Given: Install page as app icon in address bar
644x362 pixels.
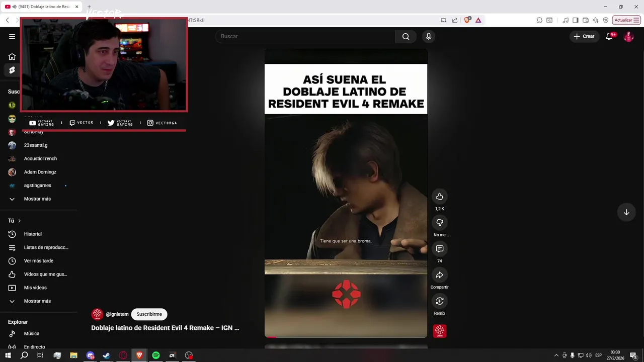Looking at the screenshot, I should [x=443, y=20].
